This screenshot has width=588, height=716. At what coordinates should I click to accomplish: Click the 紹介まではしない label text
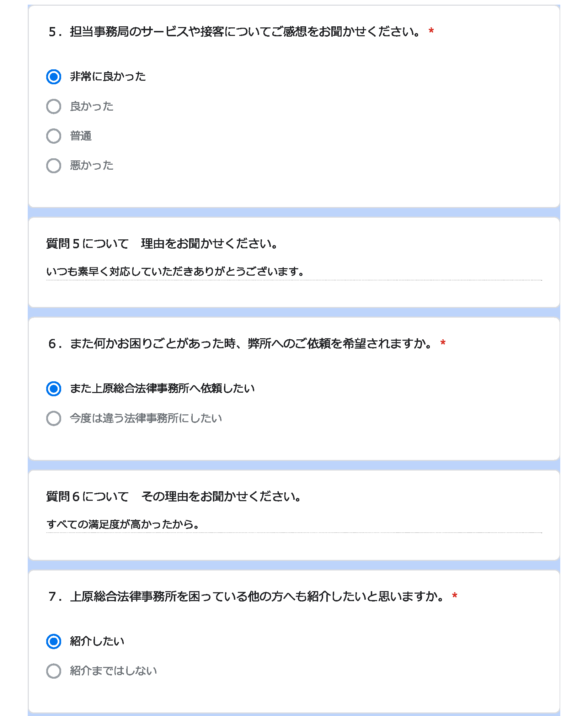pyautogui.click(x=113, y=671)
